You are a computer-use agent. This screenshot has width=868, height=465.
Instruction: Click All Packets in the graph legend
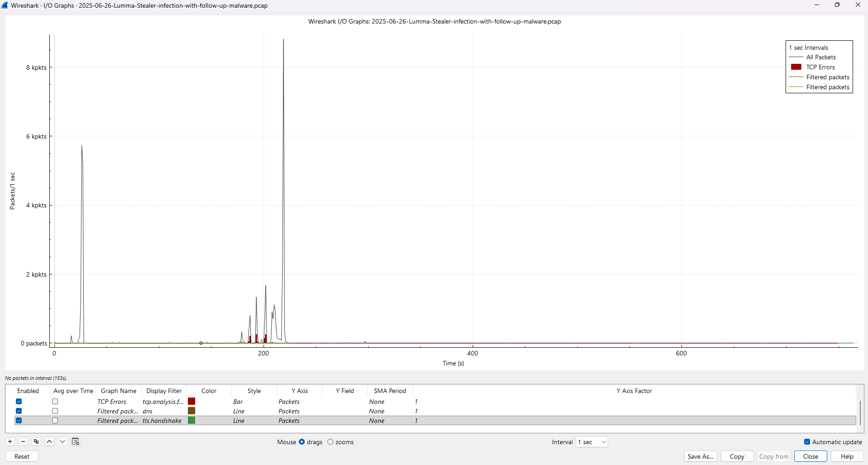pos(821,57)
